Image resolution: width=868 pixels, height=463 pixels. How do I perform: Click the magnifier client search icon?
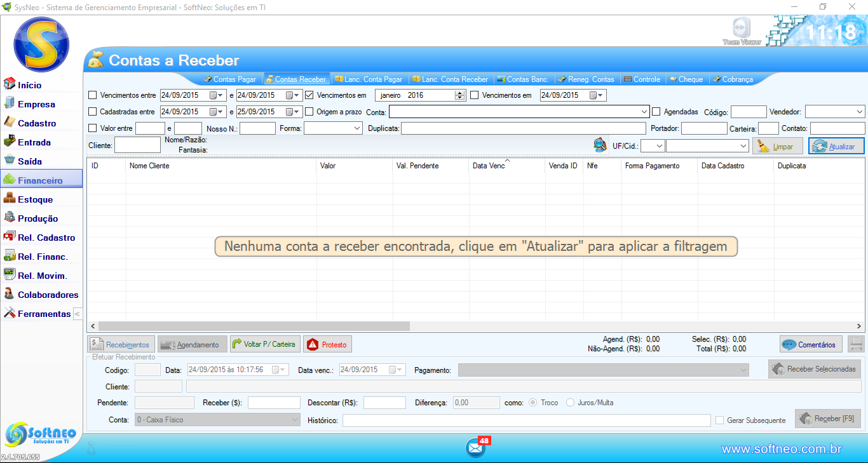click(x=600, y=145)
